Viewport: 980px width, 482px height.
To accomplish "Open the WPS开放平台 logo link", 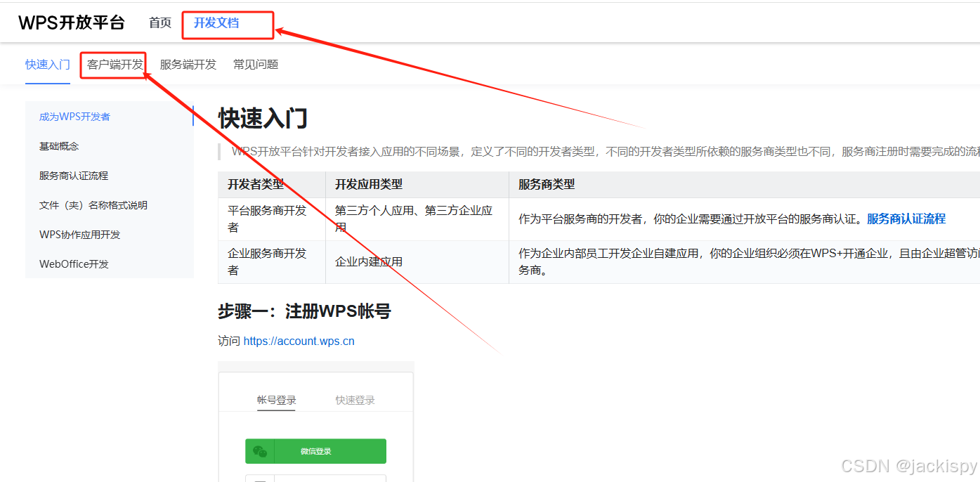I will click(x=71, y=22).
